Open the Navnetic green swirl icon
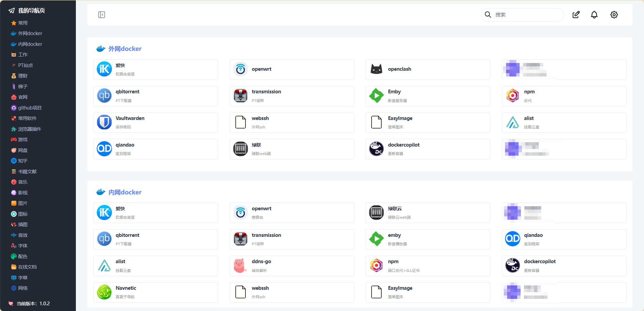The image size is (644, 311). [104, 292]
